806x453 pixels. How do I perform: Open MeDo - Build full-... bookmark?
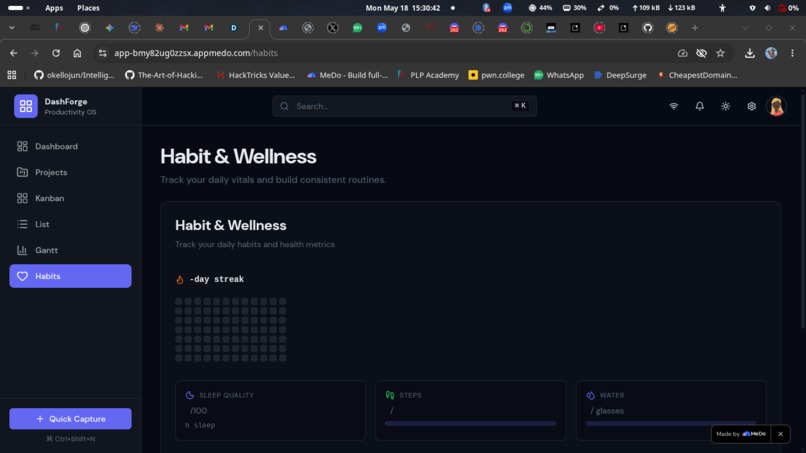347,75
